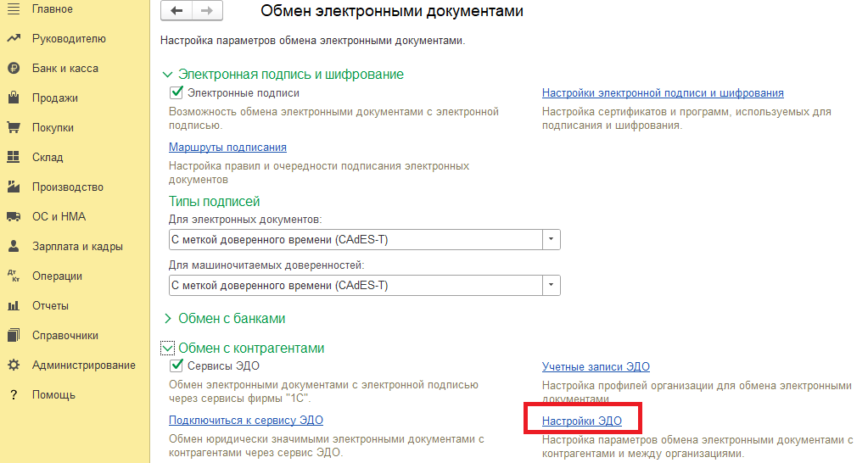
Task: Open the ОС и НМА section
Action: (x=59, y=216)
